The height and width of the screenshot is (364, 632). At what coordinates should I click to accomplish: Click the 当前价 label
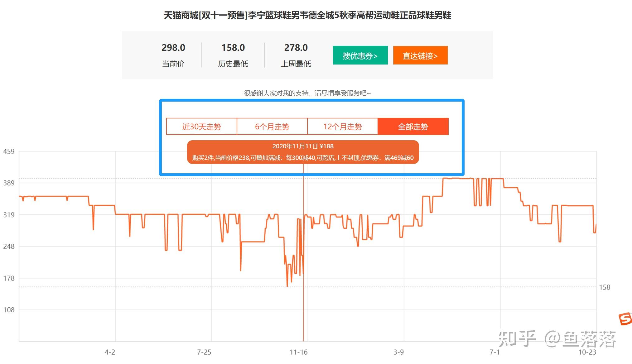173,64
